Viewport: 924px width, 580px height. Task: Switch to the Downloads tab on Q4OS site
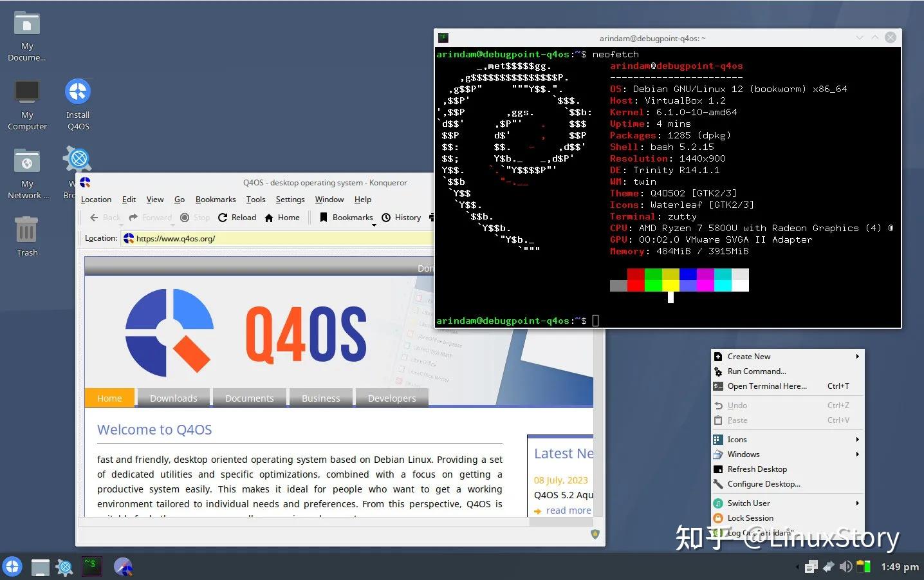(x=172, y=398)
